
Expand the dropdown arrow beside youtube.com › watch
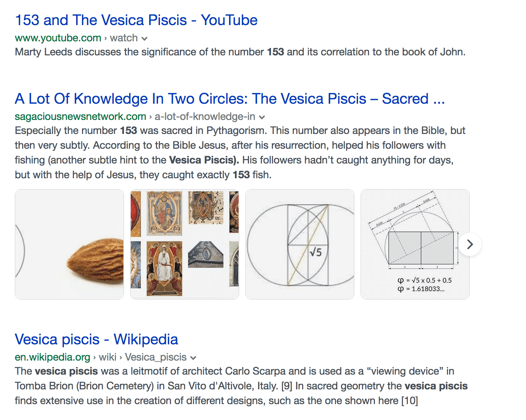coord(144,39)
